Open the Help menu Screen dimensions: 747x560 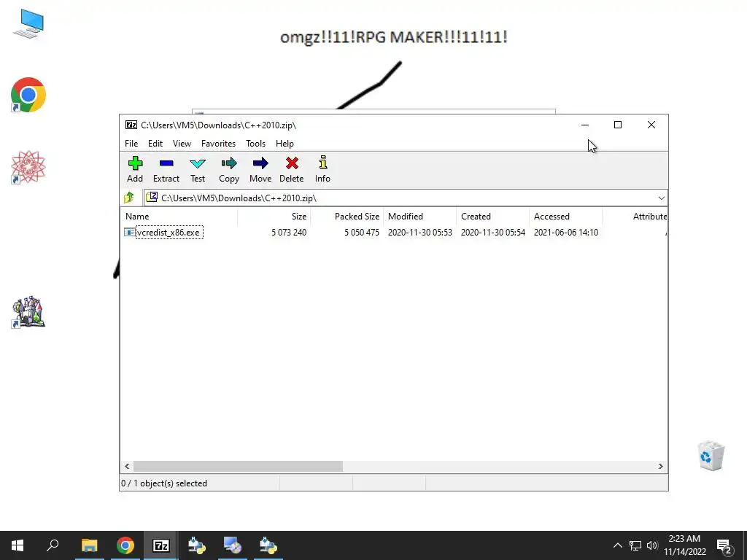(285, 144)
